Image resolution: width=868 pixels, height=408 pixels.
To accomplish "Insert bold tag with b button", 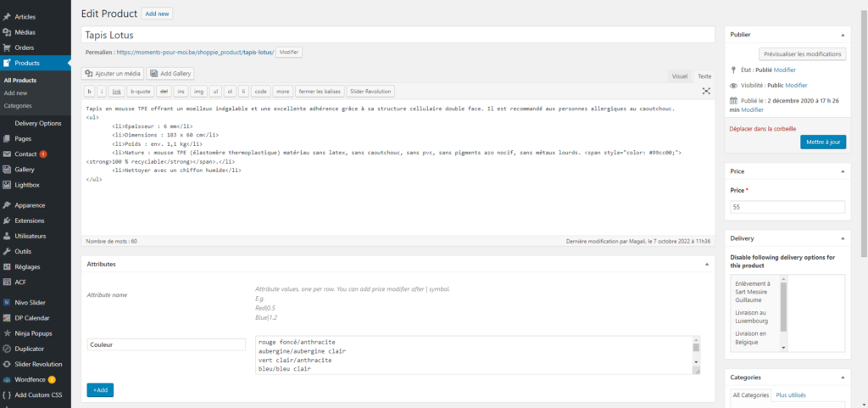I will [90, 91].
